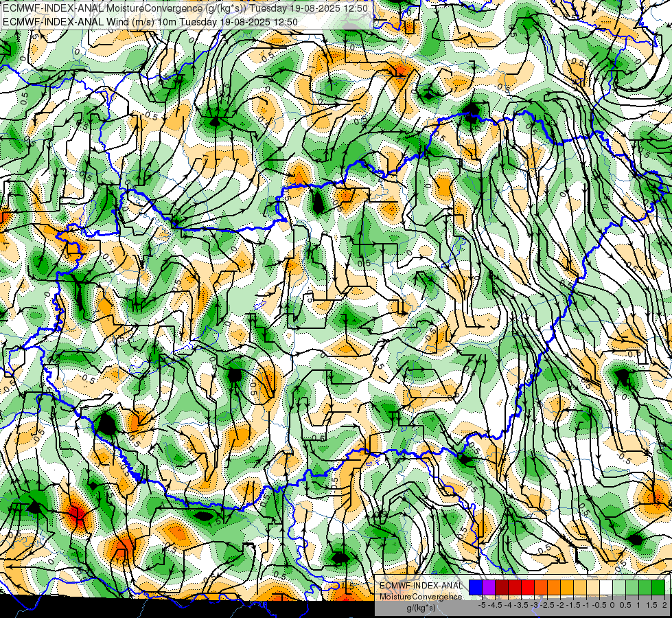Click the -4.5 tick label in legend
Image resolution: width=672 pixels, height=618 pixels.
coord(496,605)
